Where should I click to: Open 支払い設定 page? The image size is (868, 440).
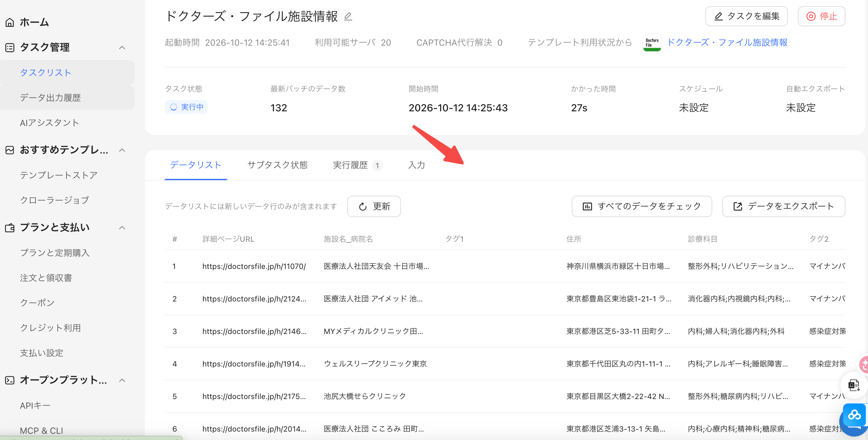[x=42, y=353]
